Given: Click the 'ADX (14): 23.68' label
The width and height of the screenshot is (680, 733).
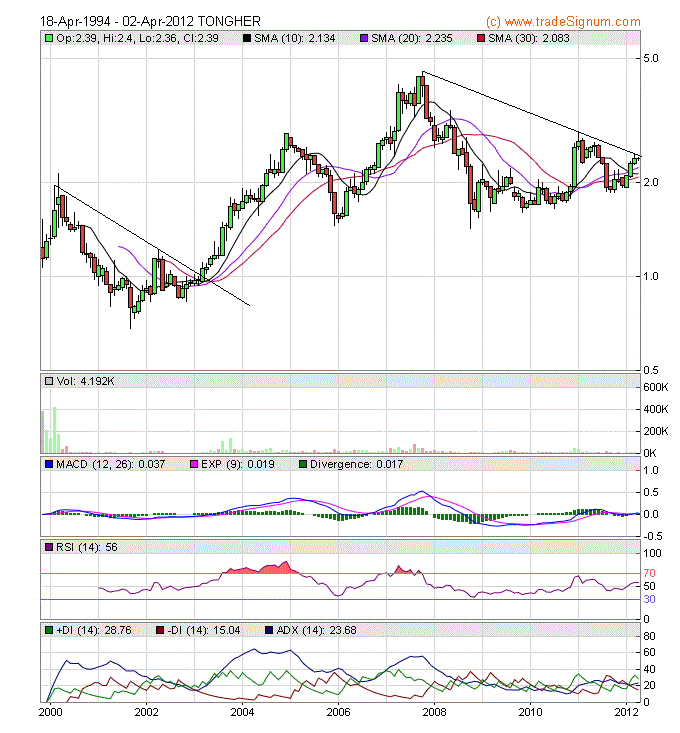Looking at the screenshot, I should [x=316, y=630].
